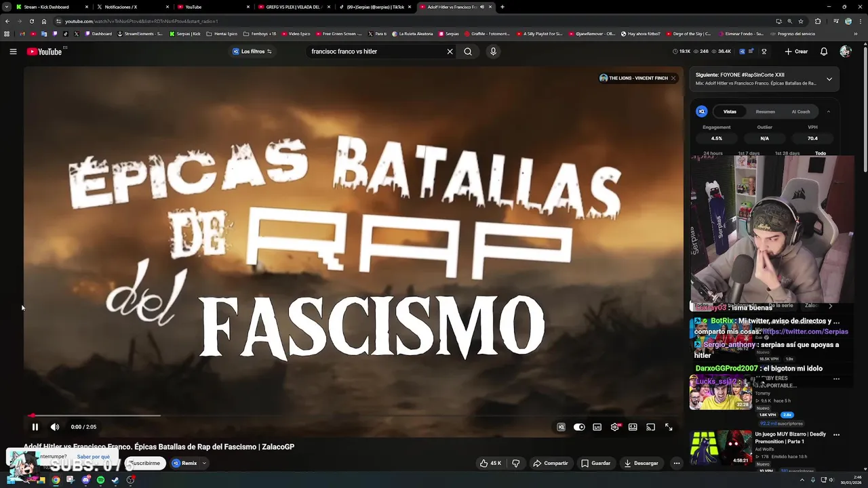868x488 pixels.
Task: Open the Los filtros dropdown
Action: (252, 52)
